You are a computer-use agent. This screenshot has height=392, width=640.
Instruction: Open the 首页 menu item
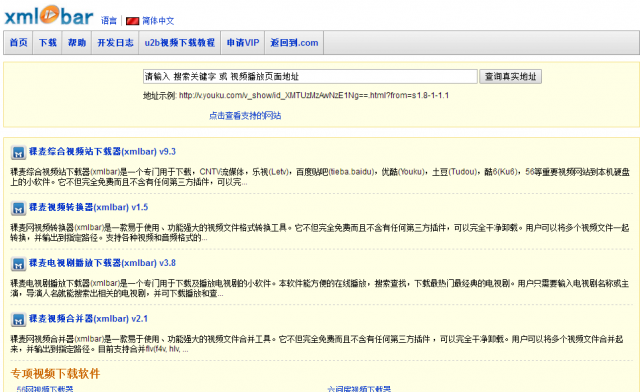click(18, 42)
